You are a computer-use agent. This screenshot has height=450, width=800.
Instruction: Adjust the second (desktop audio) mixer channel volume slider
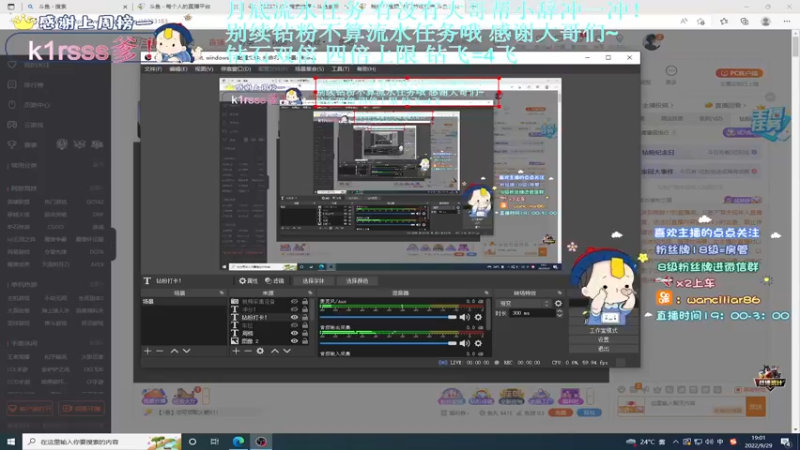[x=388, y=343]
